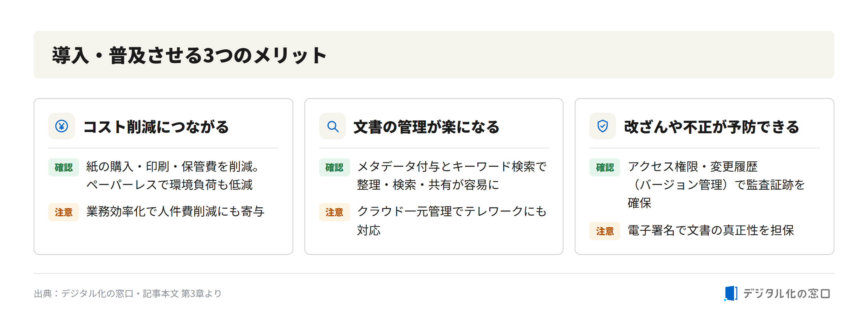Click the 出典 source citation text
This screenshot has width=868, height=334.
(128, 293)
